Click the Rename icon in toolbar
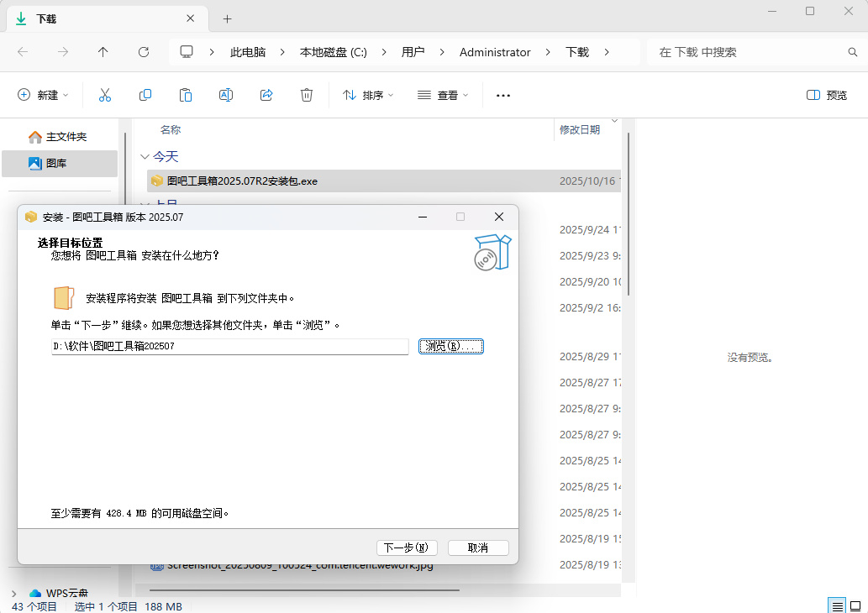Image resolution: width=868 pixels, height=613 pixels. pos(226,95)
